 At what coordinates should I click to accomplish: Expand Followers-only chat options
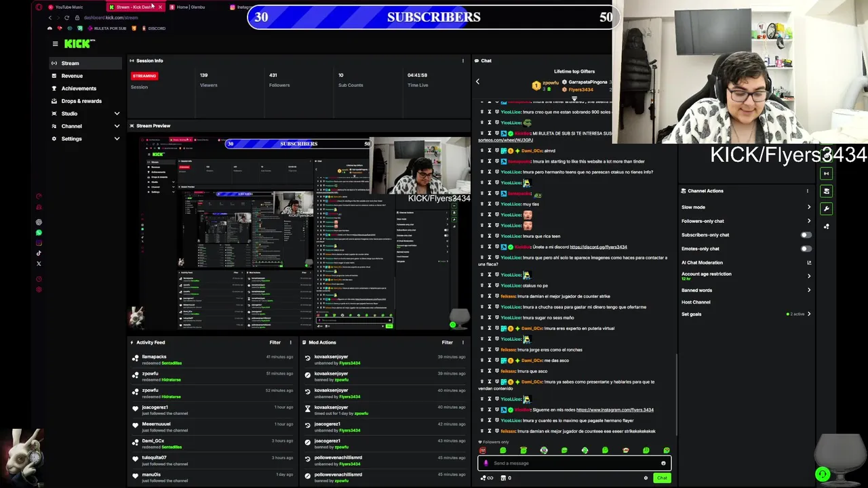(x=809, y=221)
